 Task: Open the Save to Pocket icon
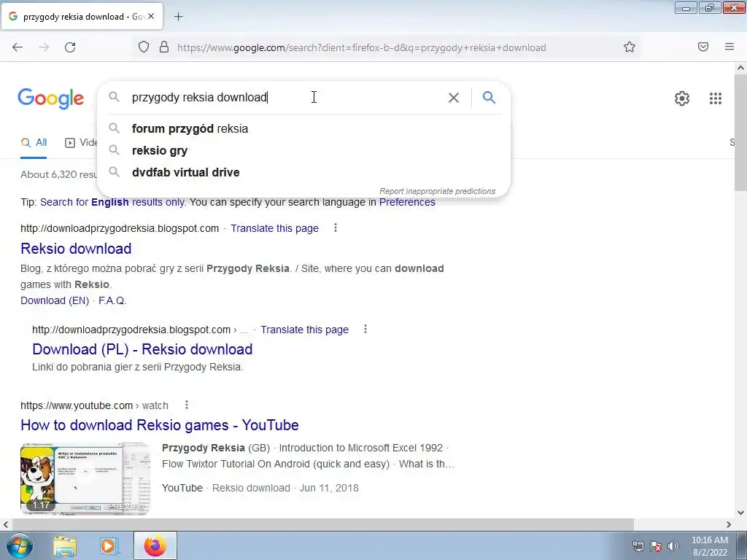coord(703,47)
